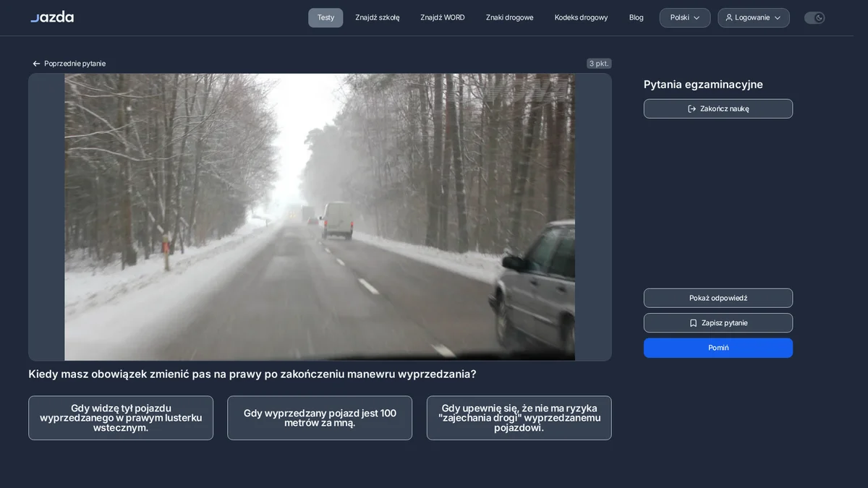Click the bookmark icon in Zapisz pytanie
The height and width of the screenshot is (488, 868).
[x=693, y=323]
